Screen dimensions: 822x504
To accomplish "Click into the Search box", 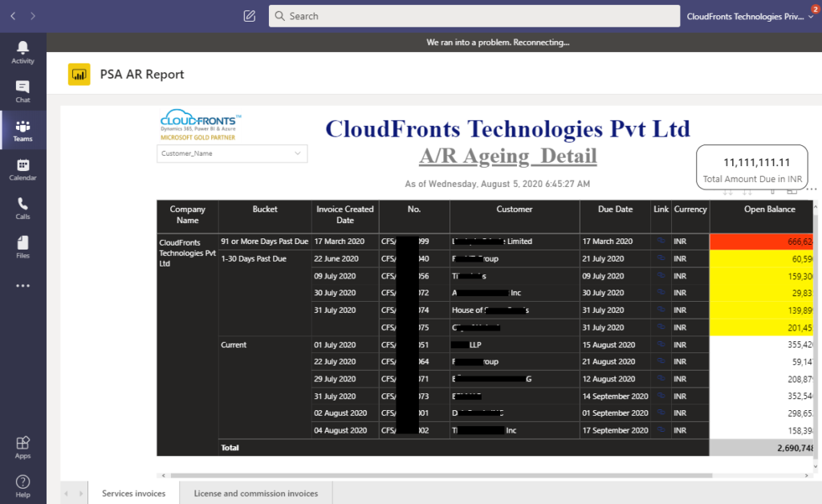I will [x=474, y=16].
